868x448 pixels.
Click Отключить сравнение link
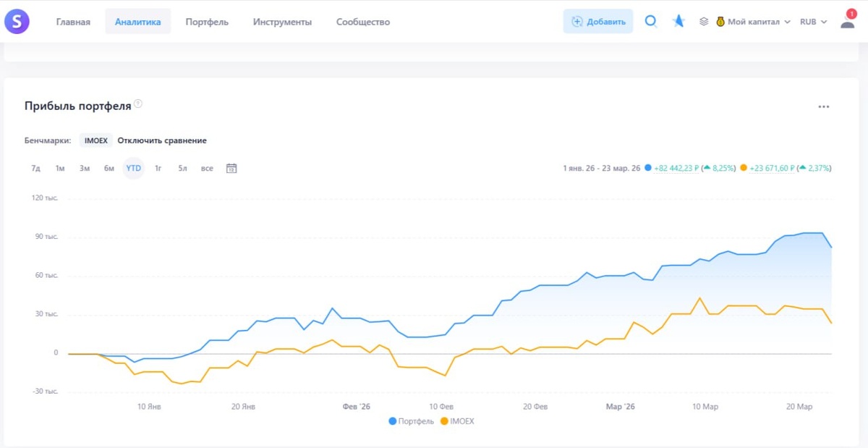coord(162,140)
